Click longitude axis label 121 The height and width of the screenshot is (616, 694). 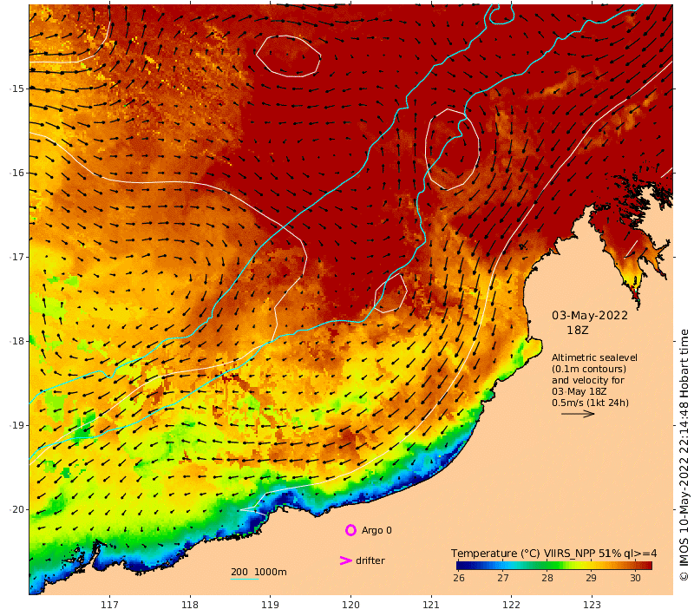(x=431, y=605)
